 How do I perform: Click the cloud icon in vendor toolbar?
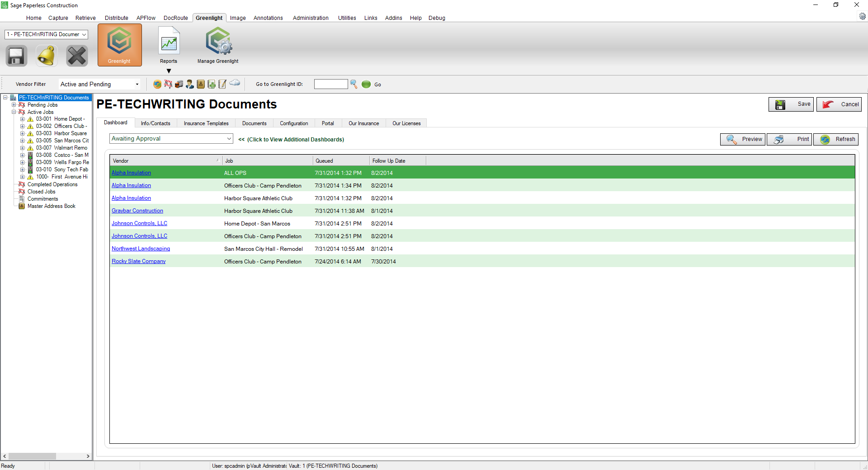coord(235,83)
